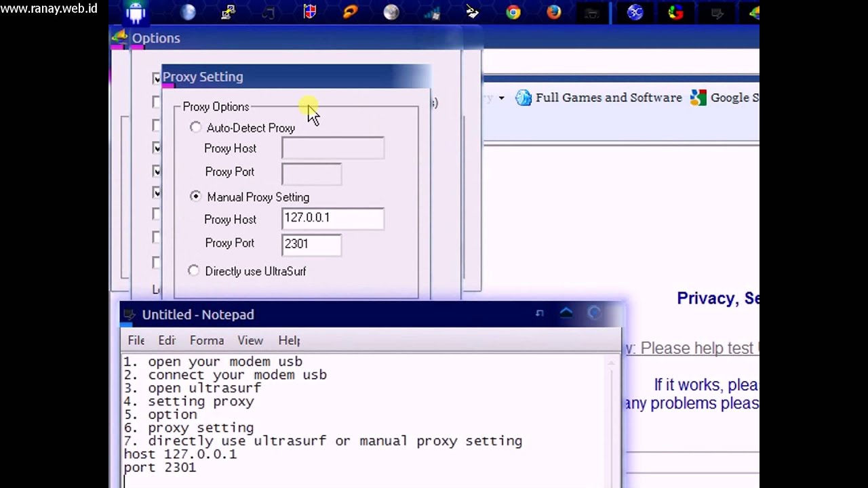Select Manual Proxy Setting radio button
This screenshot has width=868, height=488.
click(196, 197)
